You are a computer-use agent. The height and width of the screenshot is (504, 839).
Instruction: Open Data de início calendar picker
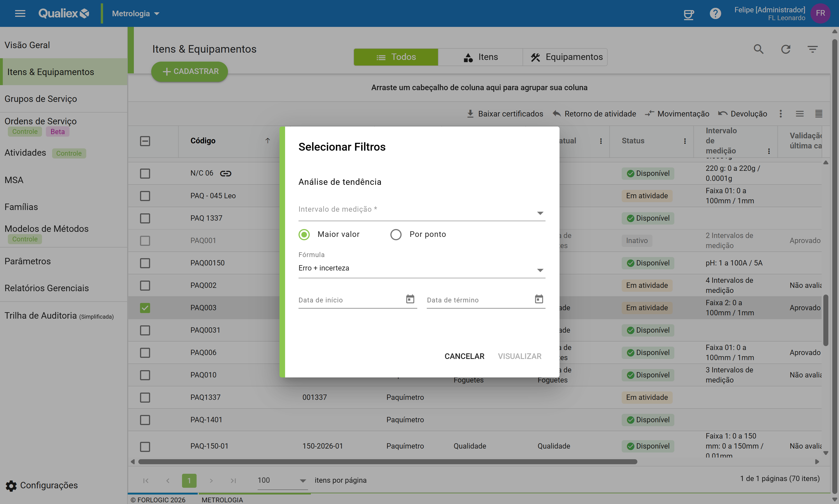(410, 299)
